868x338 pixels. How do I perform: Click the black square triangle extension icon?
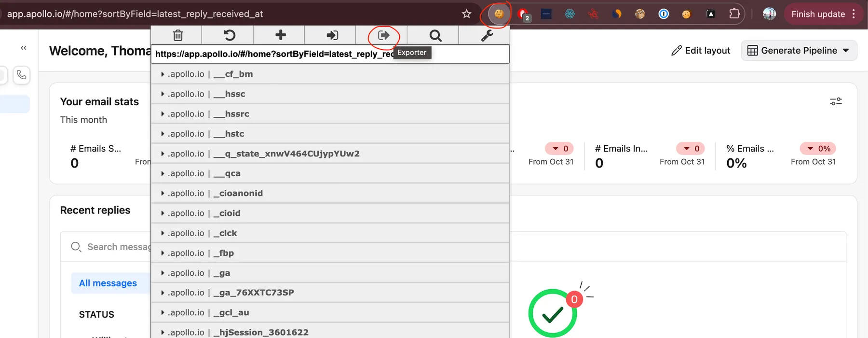(710, 14)
